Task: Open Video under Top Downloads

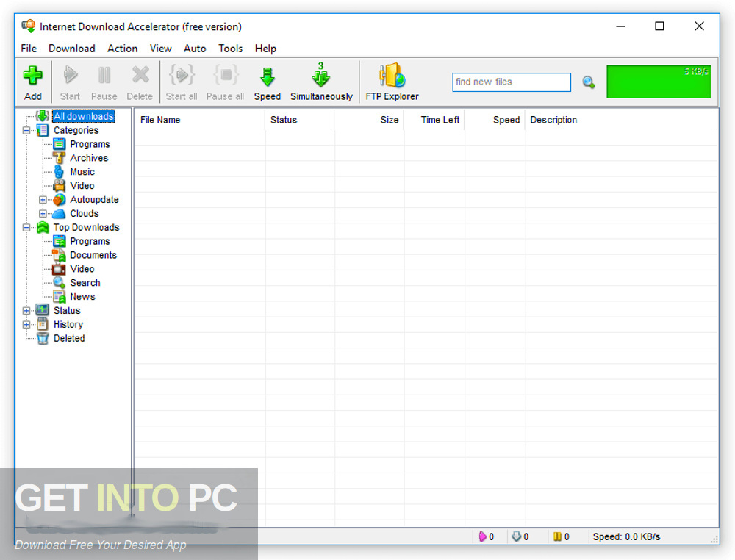Action: [x=82, y=269]
